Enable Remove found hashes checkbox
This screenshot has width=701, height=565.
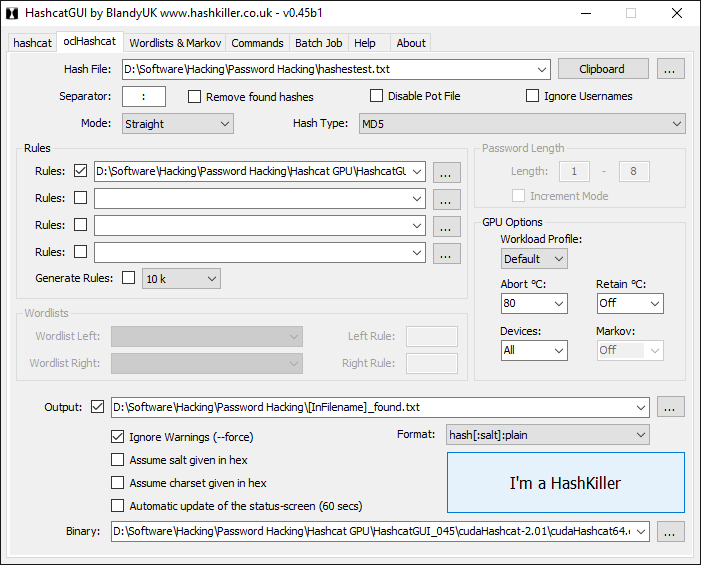(x=195, y=97)
